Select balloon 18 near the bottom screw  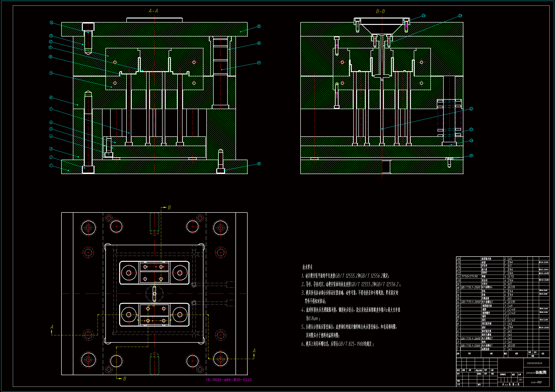coord(259,164)
